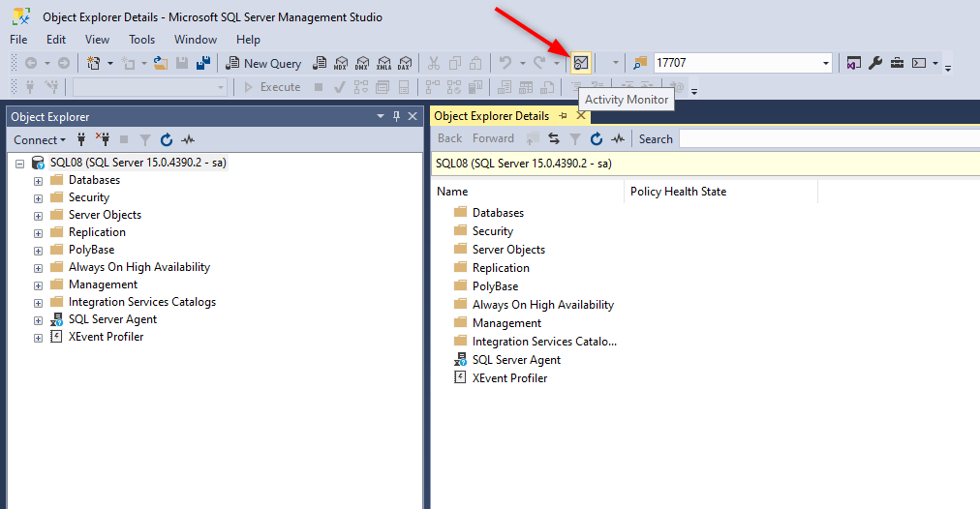The width and height of the screenshot is (980, 509).
Task: Refresh the Object Explorer tree
Action: point(167,140)
